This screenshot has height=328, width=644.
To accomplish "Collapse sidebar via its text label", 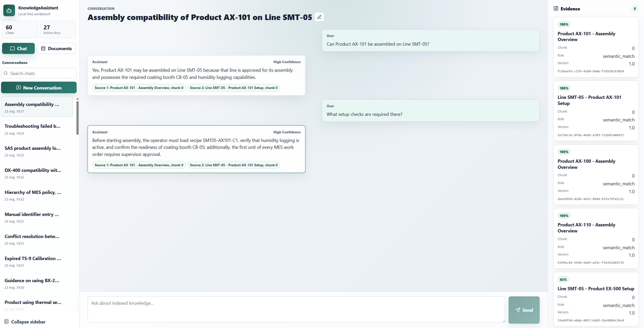I will [28, 321].
